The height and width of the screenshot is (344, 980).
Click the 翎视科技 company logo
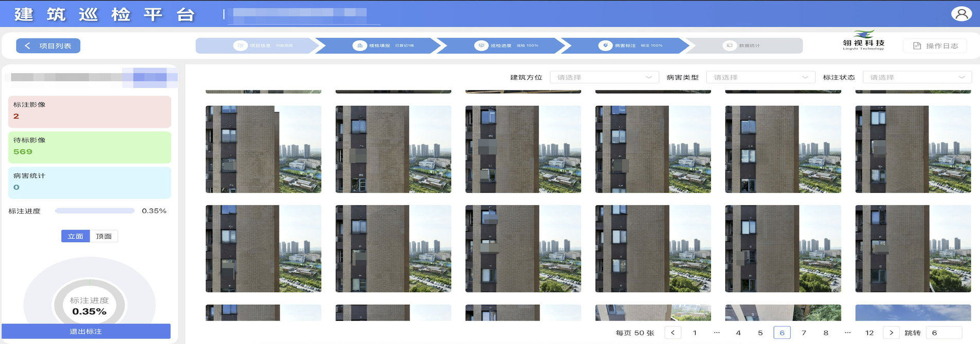(x=863, y=40)
